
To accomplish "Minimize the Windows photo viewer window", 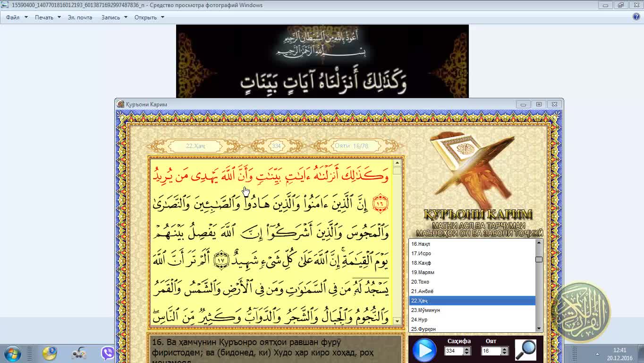I will tap(605, 5).
